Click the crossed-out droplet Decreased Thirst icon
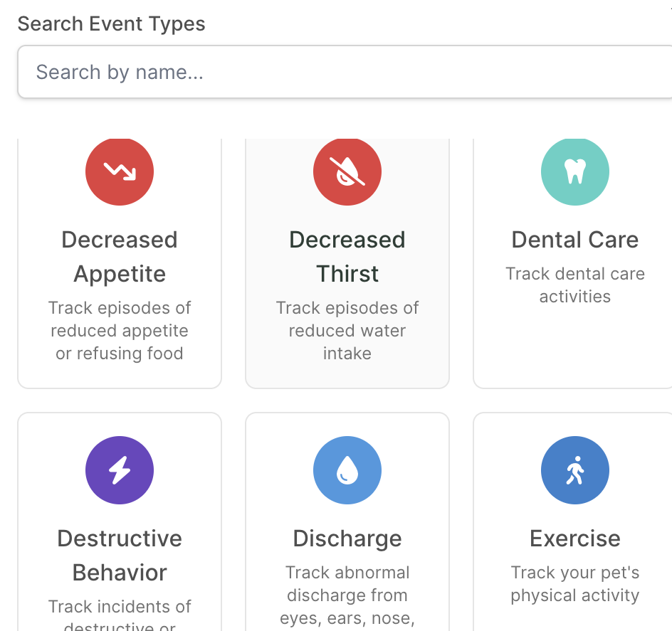Image resolution: width=672 pixels, height=631 pixels. tap(347, 171)
